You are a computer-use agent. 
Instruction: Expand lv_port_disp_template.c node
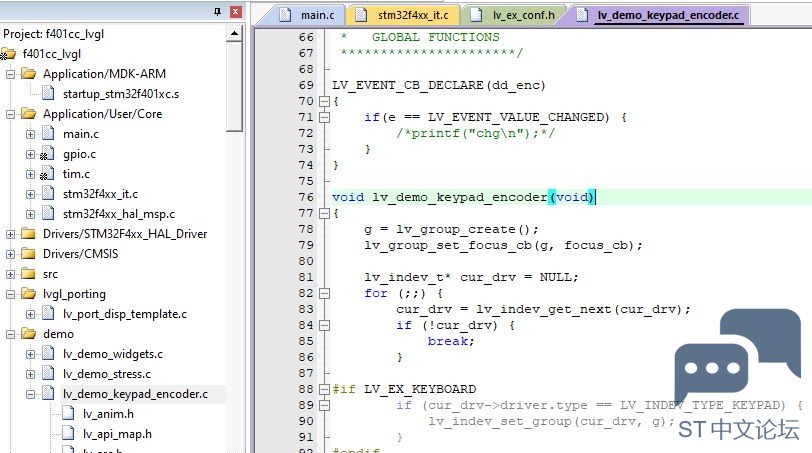click(x=31, y=314)
